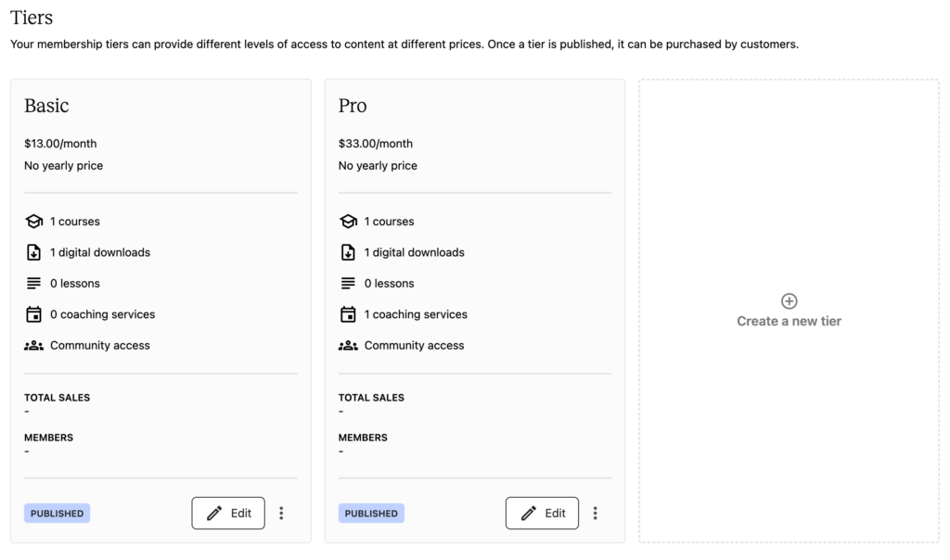Click the community access people icon in Basic tier
Viewport: 950px width, 560px height.
(x=34, y=346)
